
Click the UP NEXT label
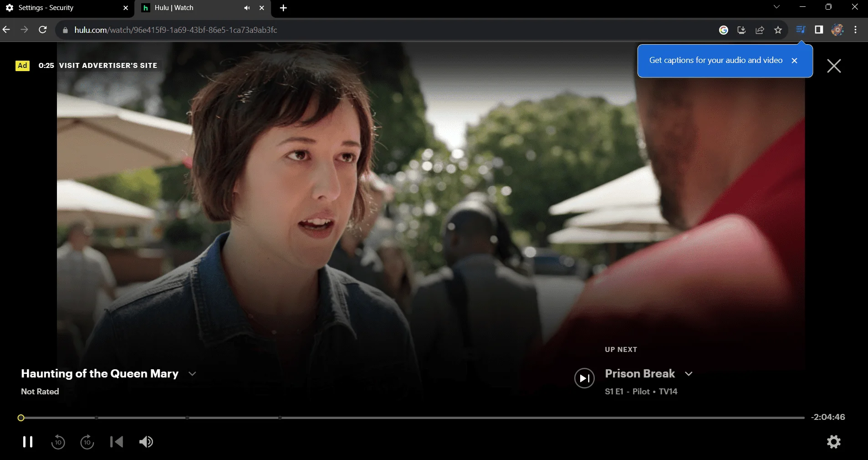pos(621,350)
